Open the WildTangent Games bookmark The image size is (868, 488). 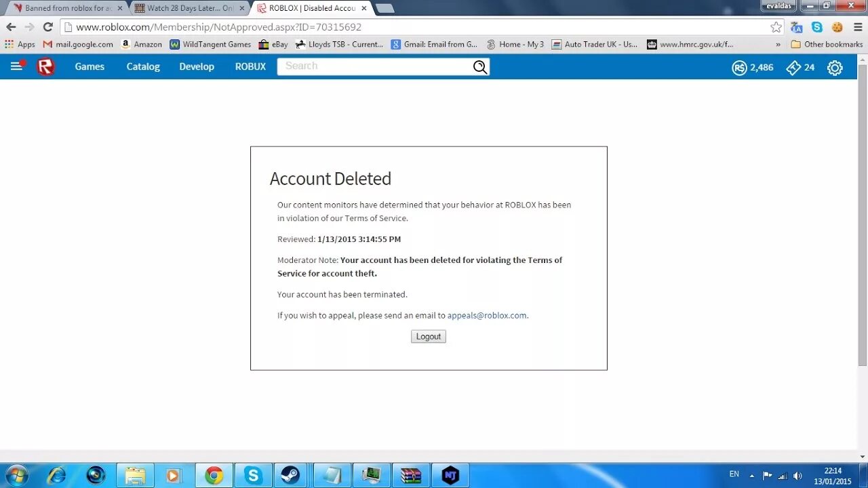click(210, 44)
